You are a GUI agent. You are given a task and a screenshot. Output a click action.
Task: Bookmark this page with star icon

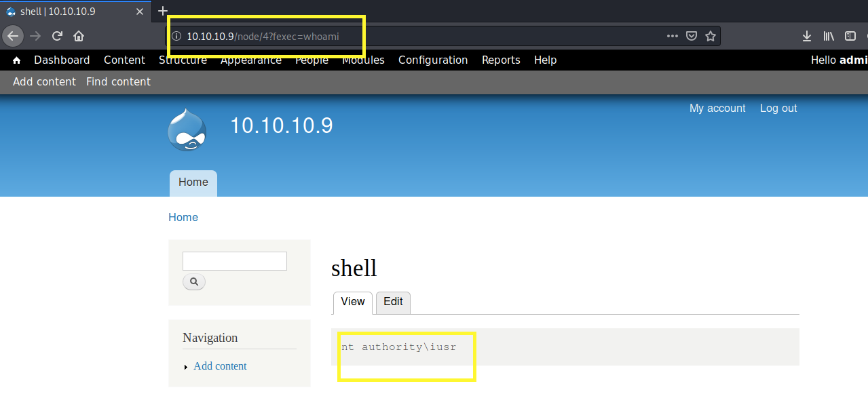711,36
